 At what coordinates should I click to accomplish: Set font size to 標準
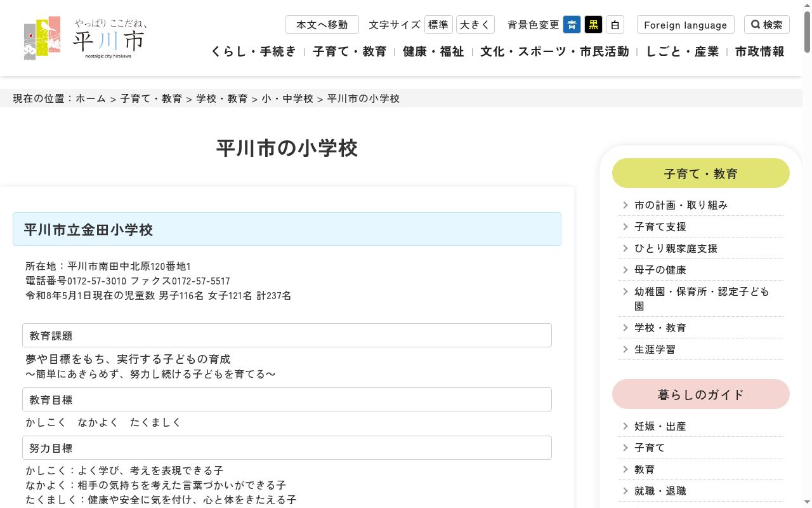click(x=438, y=25)
